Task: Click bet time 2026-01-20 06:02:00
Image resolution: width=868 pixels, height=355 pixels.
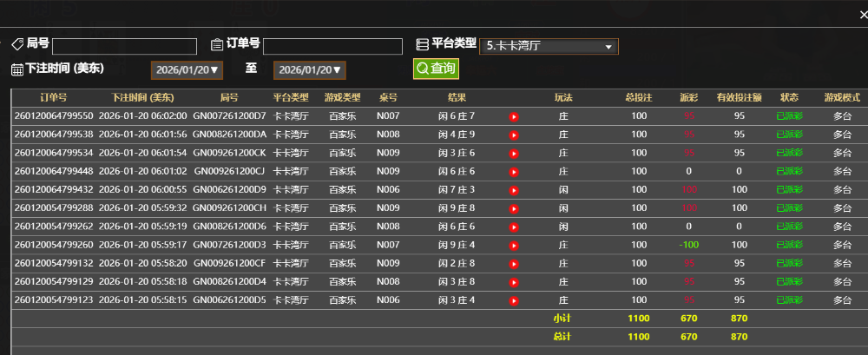Action: [x=143, y=115]
